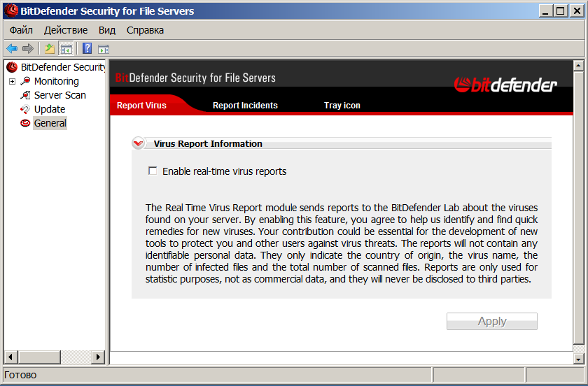
Task: Select BitDefender Security root tree item
Action: (62, 67)
